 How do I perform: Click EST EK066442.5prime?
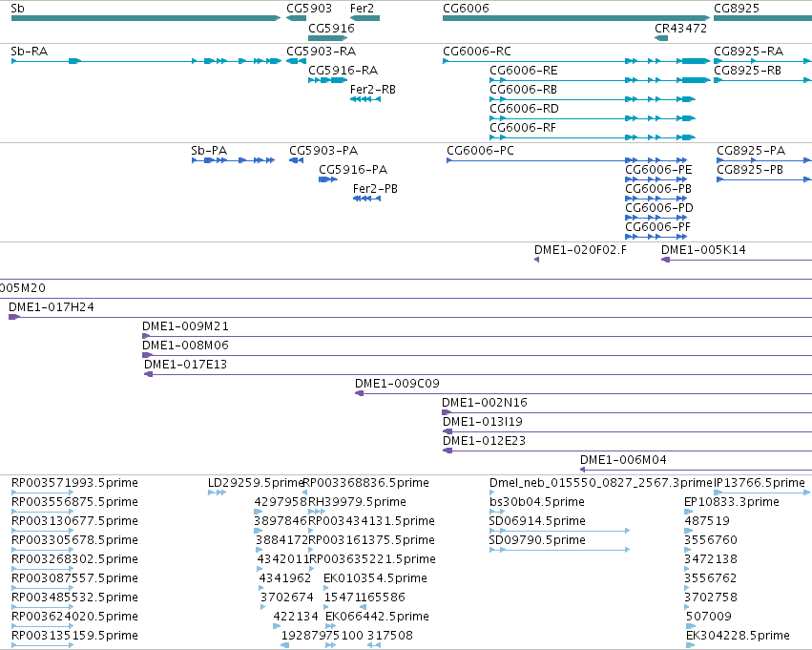[377, 618]
